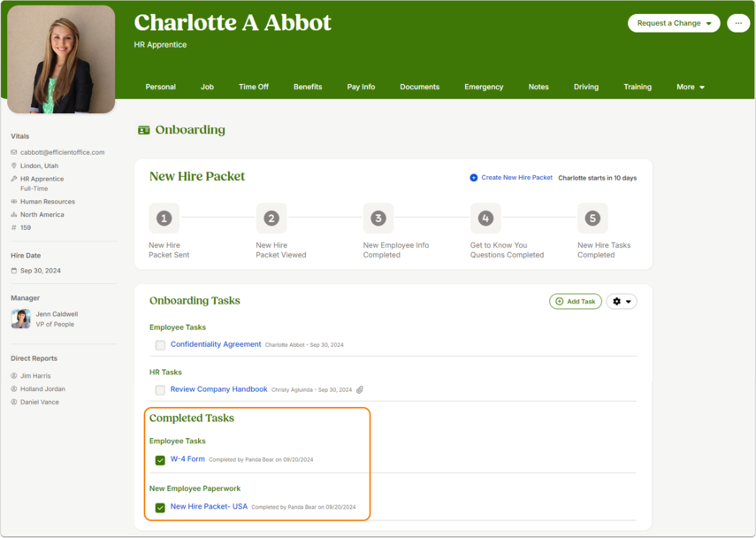This screenshot has height=538, width=756.
Task: Click the step 3 New Employee Info circle
Action: pyautogui.click(x=378, y=218)
